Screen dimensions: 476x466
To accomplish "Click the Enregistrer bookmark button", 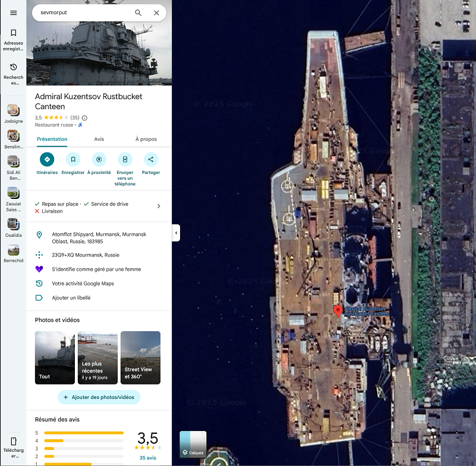I will pos(73,164).
